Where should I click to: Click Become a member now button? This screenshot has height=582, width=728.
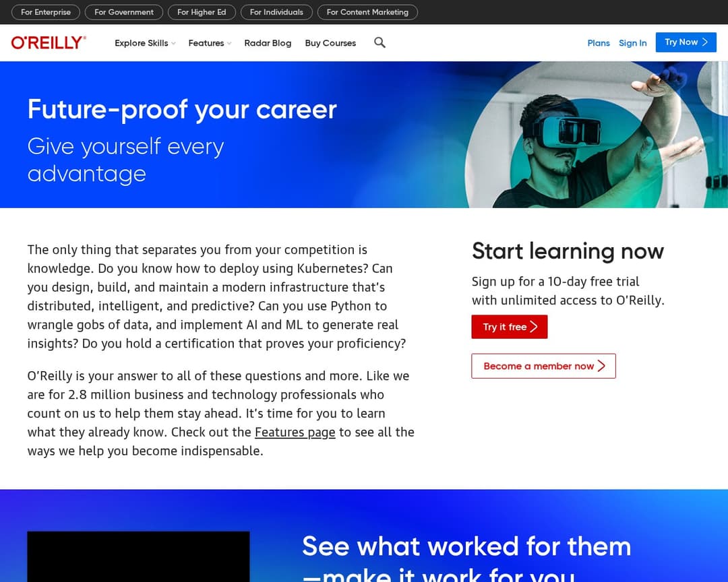[544, 366]
